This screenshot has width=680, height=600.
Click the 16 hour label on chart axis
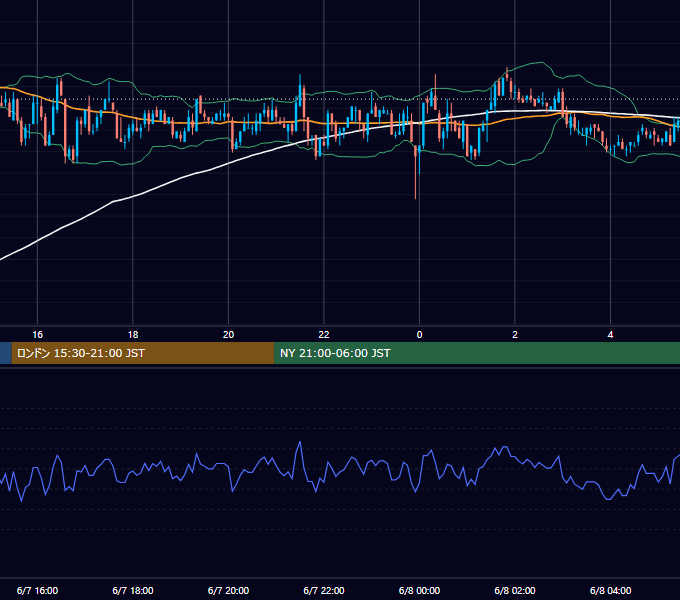(38, 335)
